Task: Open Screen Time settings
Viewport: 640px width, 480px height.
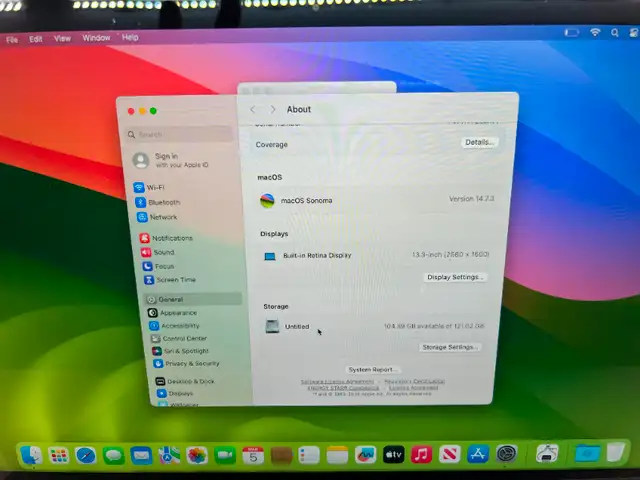Action: 170,280
